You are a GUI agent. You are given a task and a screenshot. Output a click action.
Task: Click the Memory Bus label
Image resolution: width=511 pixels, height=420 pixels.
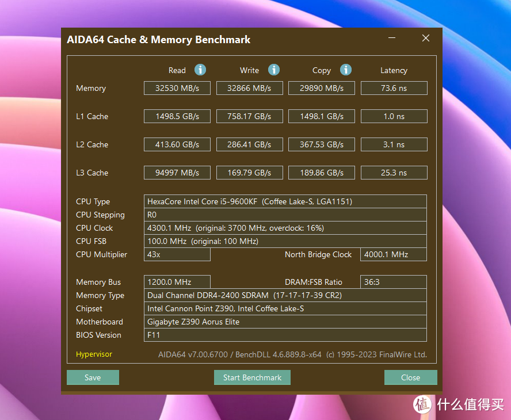(98, 282)
